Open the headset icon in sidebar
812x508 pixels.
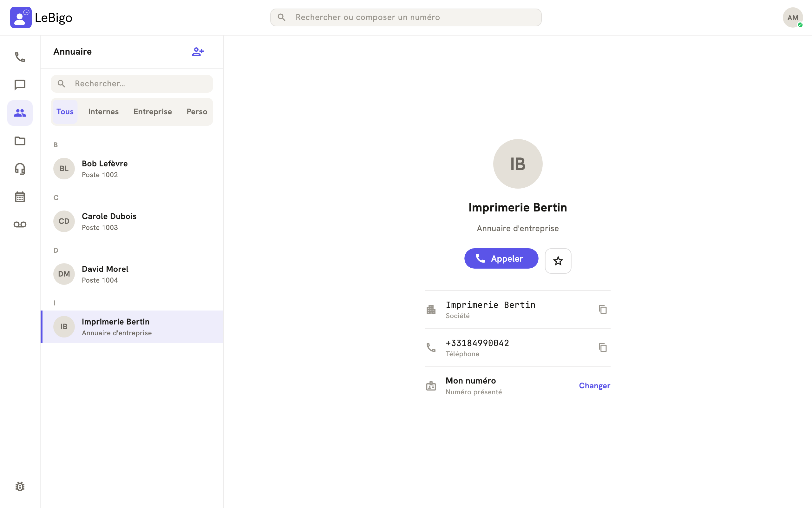20,169
